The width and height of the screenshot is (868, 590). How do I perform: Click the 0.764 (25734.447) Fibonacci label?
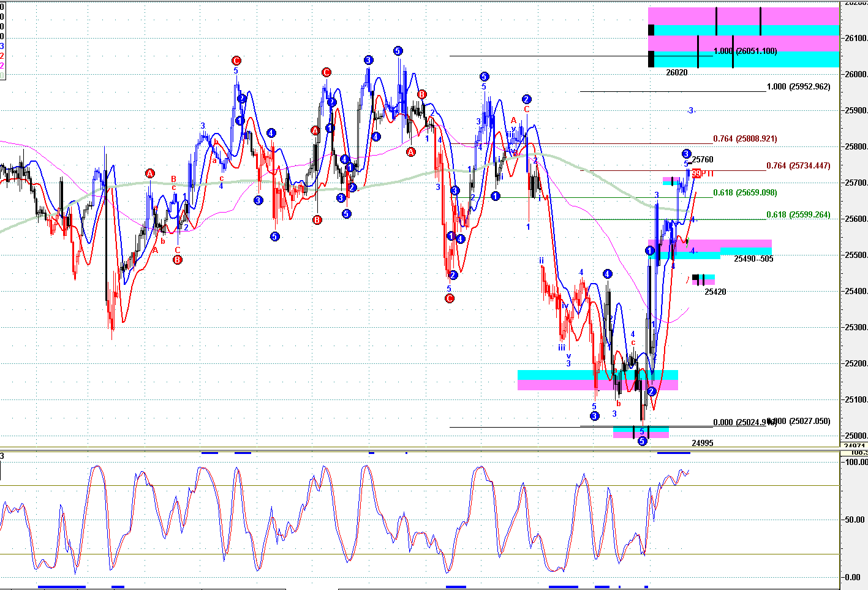(x=798, y=166)
